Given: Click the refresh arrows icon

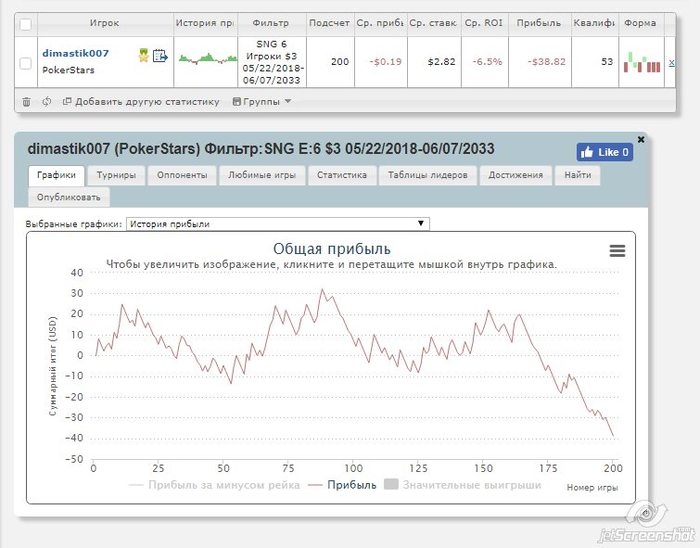Looking at the screenshot, I should [x=46, y=102].
